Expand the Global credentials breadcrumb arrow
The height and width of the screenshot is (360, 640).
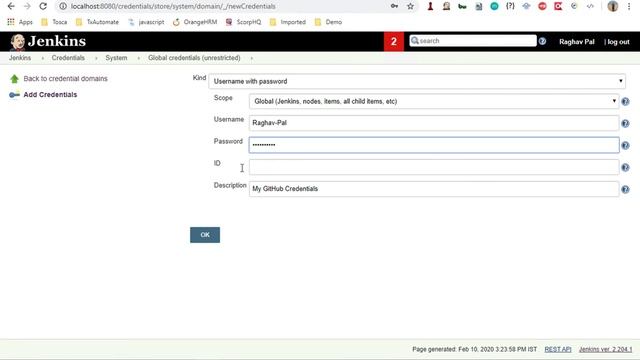(252, 58)
